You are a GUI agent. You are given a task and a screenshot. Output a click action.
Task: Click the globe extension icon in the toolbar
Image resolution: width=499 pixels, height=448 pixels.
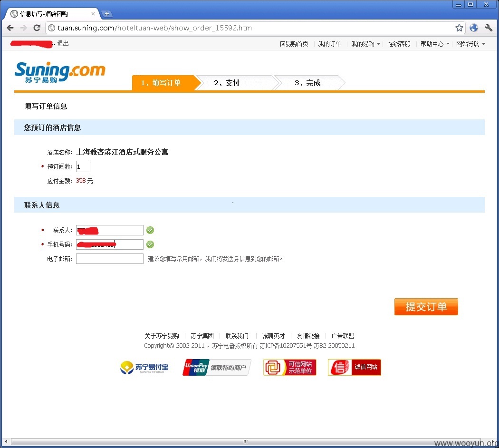[473, 28]
